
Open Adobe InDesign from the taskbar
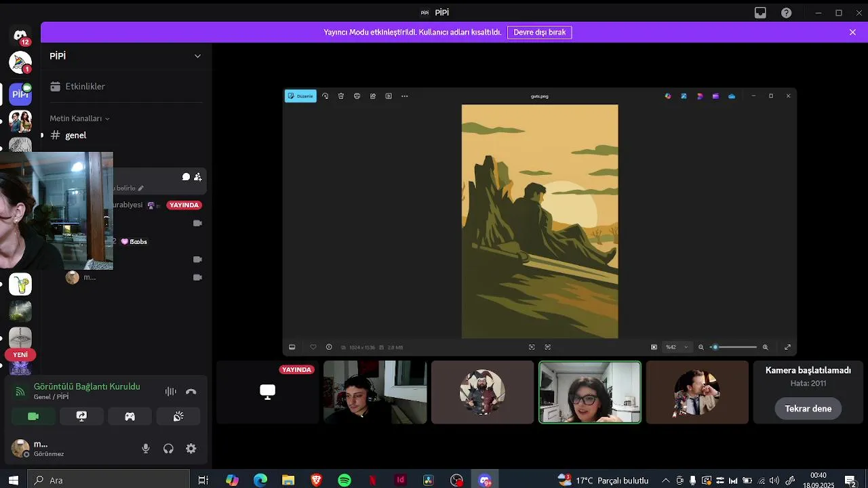point(401,480)
